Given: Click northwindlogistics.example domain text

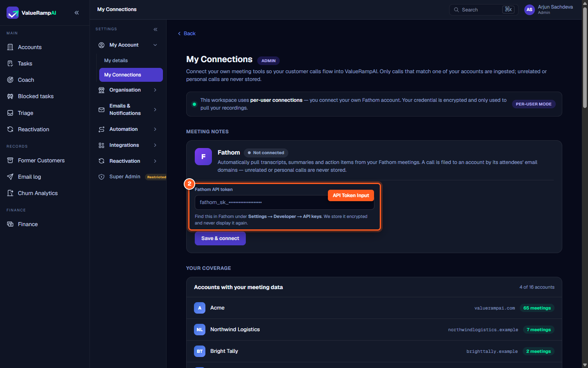Looking at the screenshot, I should (x=483, y=330).
